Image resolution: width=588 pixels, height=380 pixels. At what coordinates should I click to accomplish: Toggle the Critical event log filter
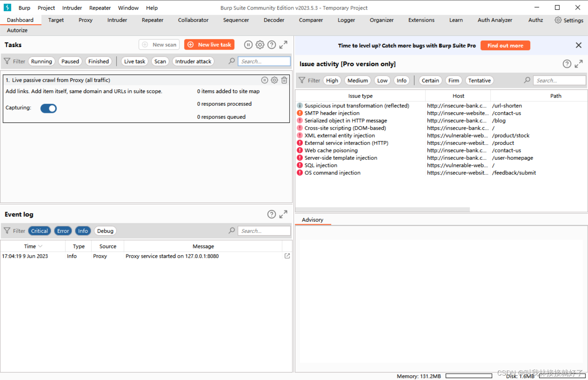[x=39, y=231]
